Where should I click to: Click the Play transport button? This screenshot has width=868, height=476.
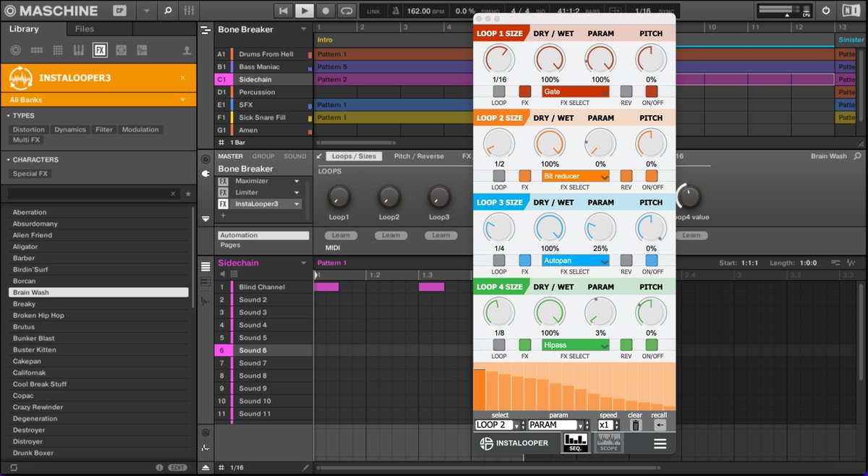305,11
